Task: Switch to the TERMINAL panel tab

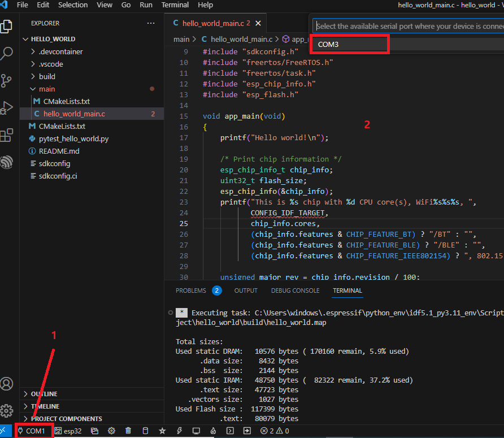Action: pyautogui.click(x=347, y=290)
